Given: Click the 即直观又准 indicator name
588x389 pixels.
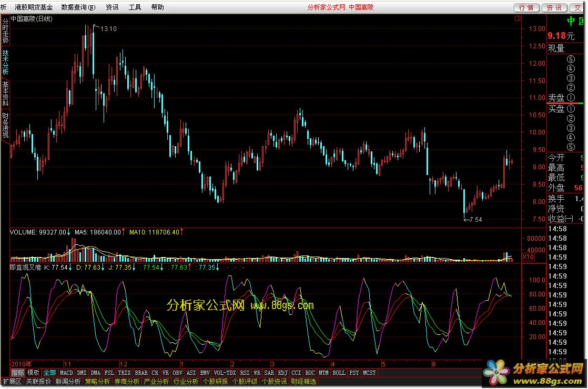Looking at the screenshot, I should [x=25, y=268].
